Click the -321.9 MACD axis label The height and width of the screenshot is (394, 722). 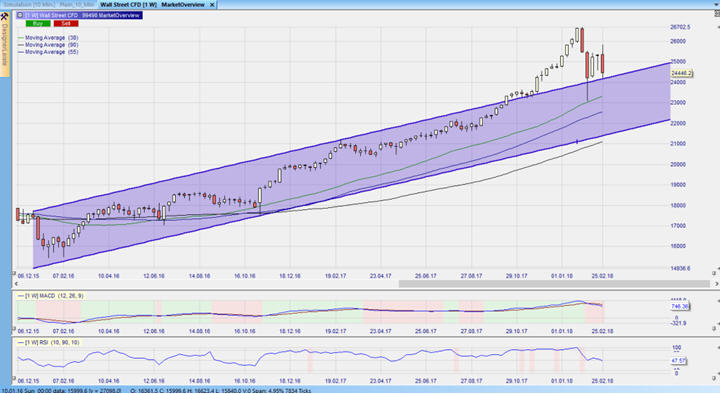point(678,324)
